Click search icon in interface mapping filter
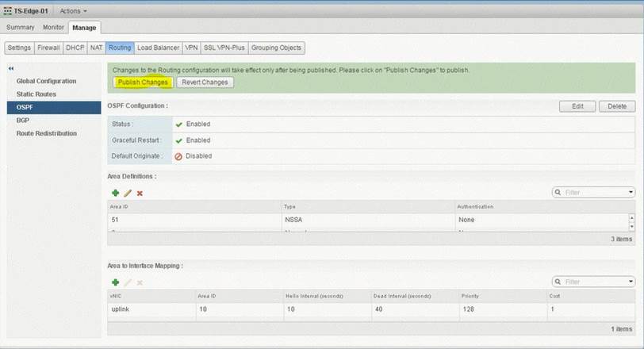 (x=558, y=282)
